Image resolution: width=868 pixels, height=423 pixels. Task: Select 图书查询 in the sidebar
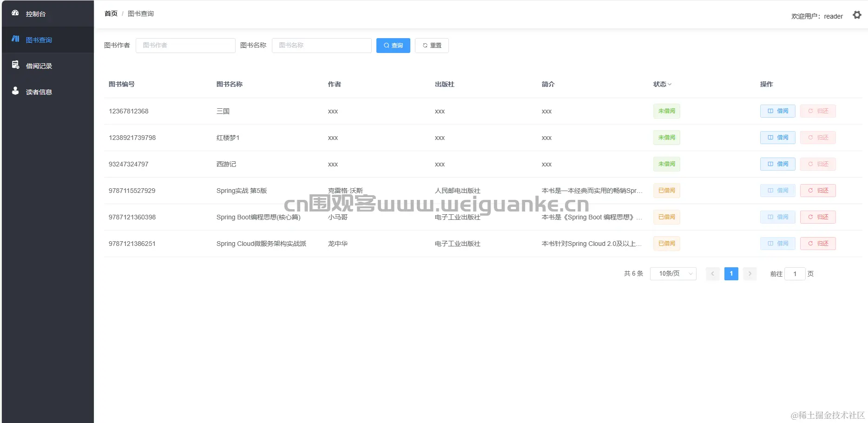coord(48,40)
